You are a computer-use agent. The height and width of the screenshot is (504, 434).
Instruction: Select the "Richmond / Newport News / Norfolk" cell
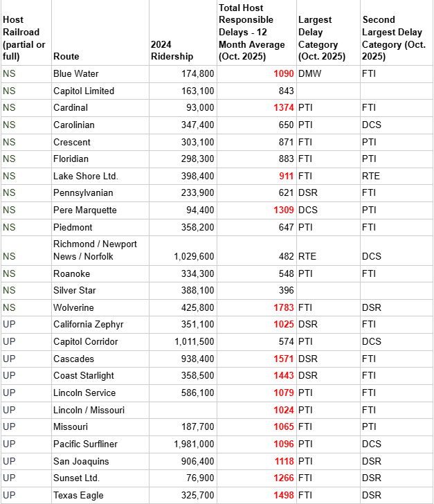[x=95, y=250]
